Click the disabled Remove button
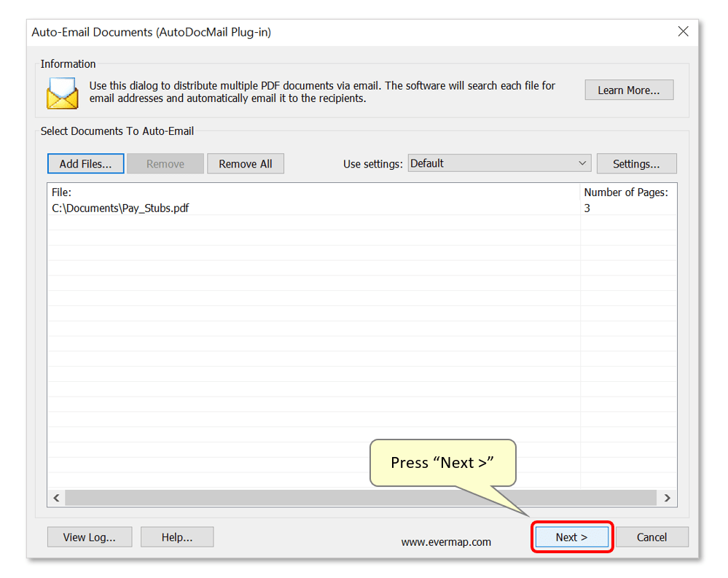Viewport: 728px width, 578px height. click(165, 163)
